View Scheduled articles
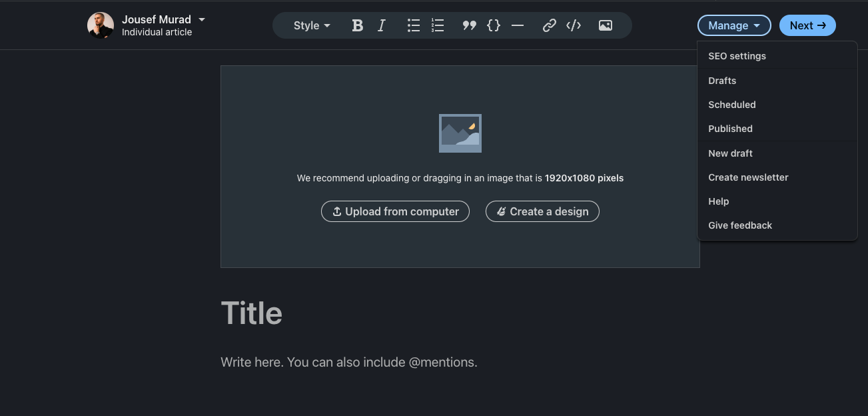 [x=731, y=104]
